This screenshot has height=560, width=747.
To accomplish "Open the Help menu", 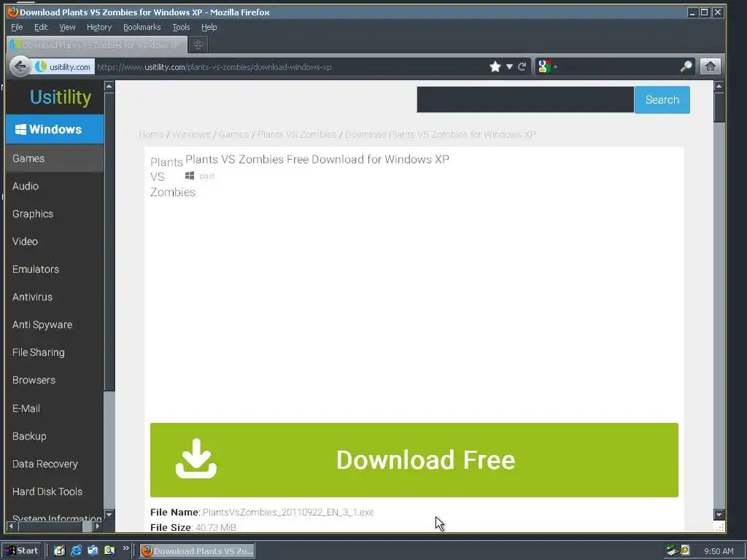I will pyautogui.click(x=209, y=27).
